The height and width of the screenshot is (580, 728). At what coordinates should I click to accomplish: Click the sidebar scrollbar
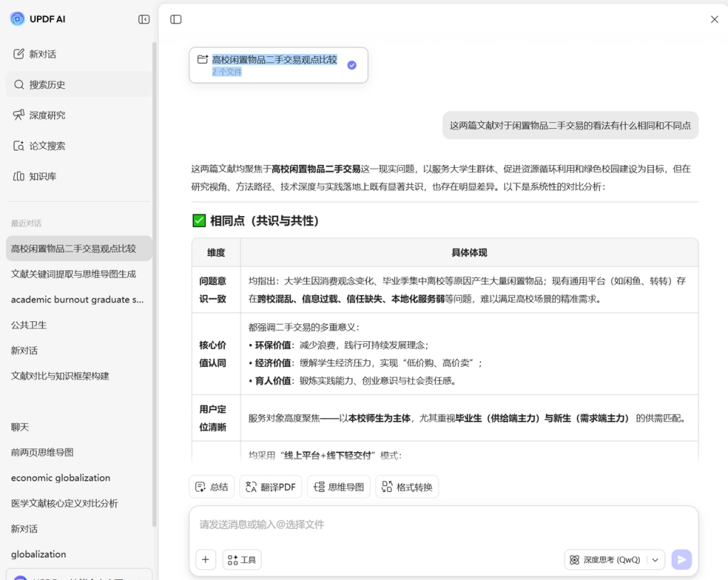pyautogui.click(x=154, y=284)
